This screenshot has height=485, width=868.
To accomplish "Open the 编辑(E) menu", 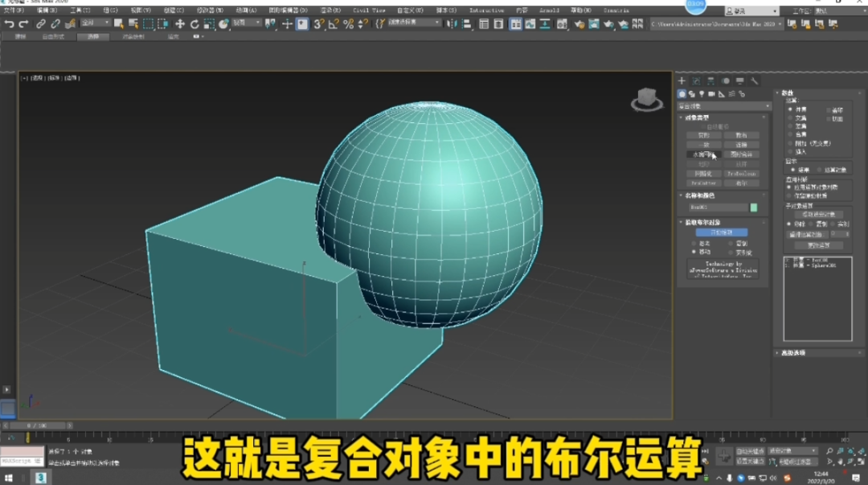I will (x=47, y=10).
